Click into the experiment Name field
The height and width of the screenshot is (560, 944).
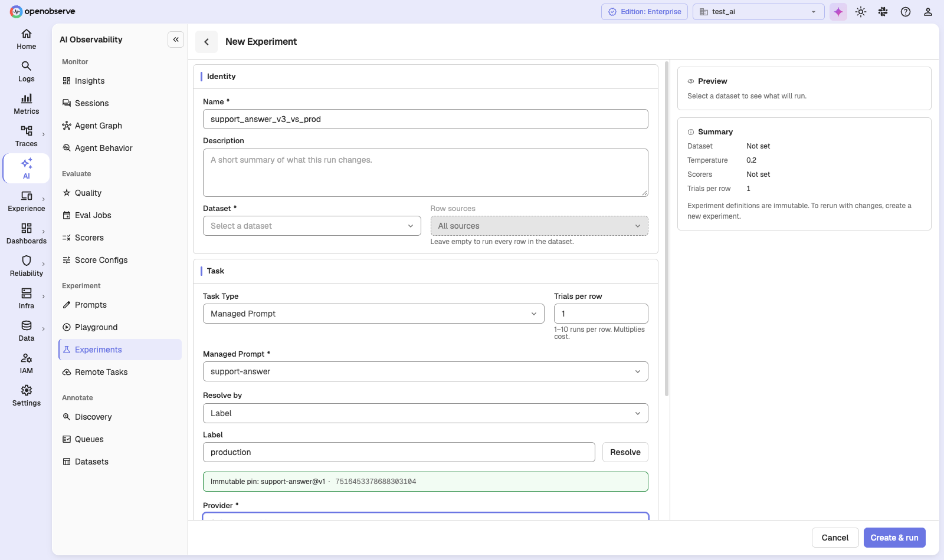pyautogui.click(x=425, y=119)
